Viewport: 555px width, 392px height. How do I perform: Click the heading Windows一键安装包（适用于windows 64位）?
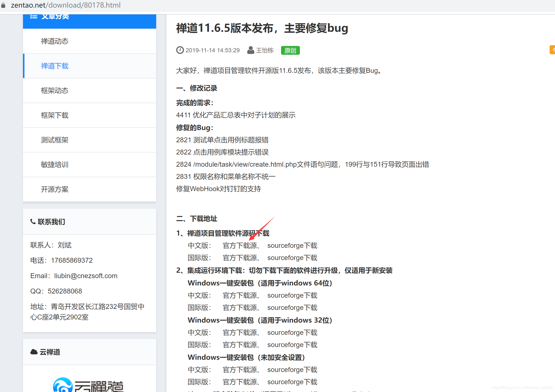[x=260, y=283]
